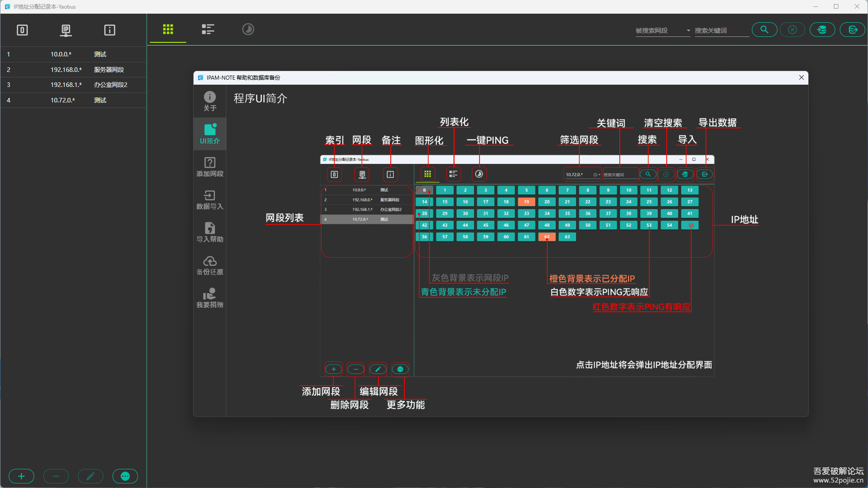
Task: Type in the 搜索关键词 field
Action: 721,30
